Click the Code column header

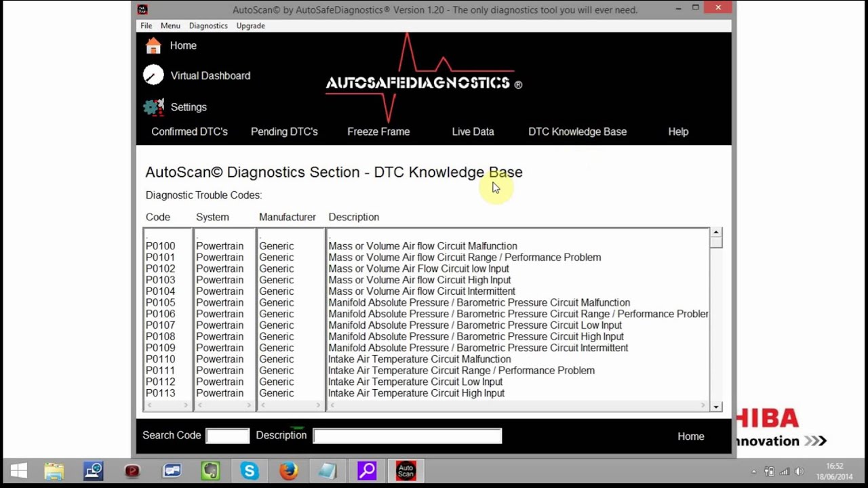click(158, 217)
